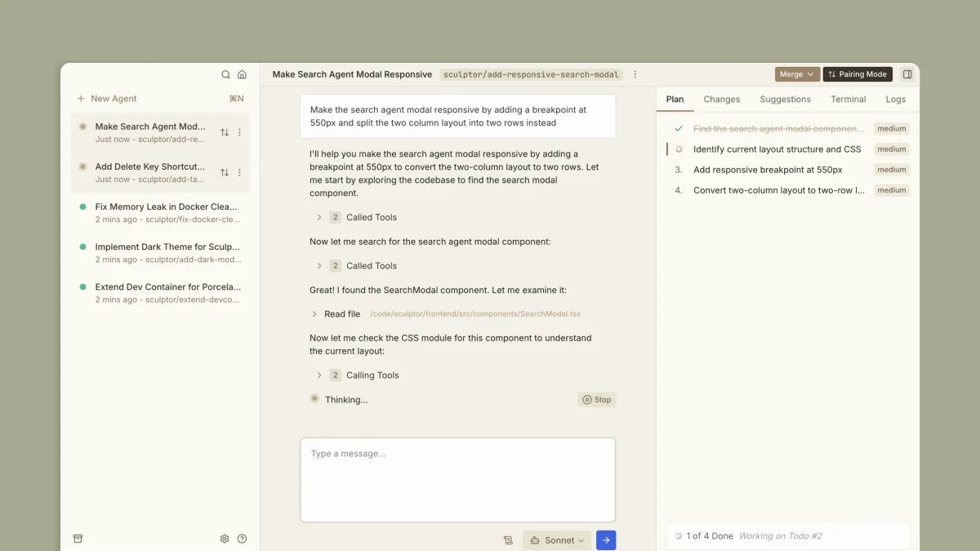
Task: Toggle Pairing Mode on
Action: coord(857,74)
